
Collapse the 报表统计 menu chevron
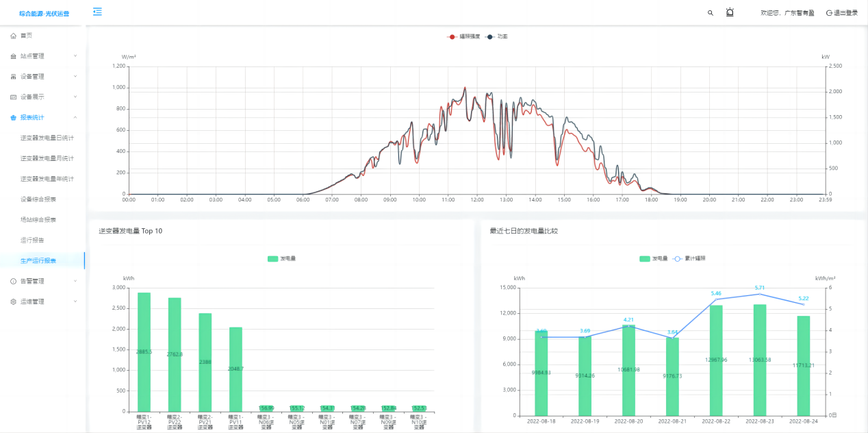75,118
